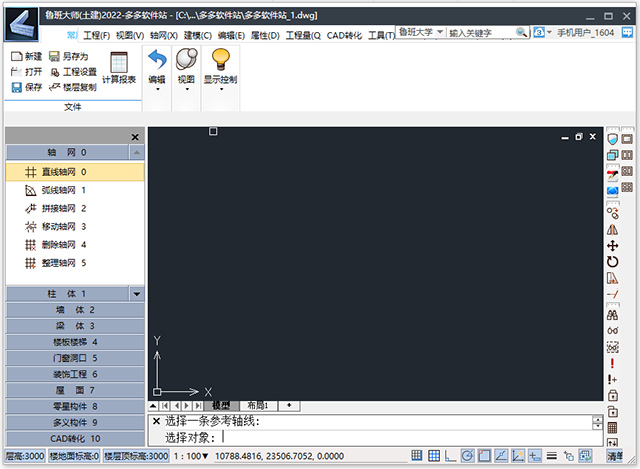Open the CAD转化 10 category
This screenshot has width=640, height=469.
(x=75, y=439)
